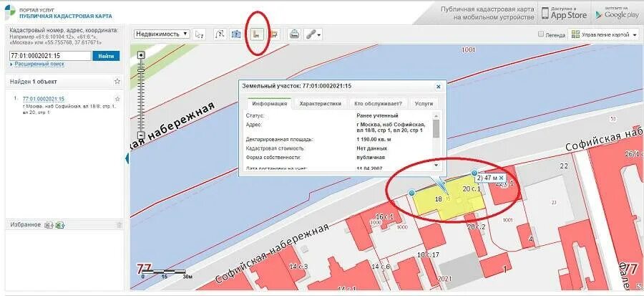Viewport: 644px width, 296px height.
Task: Open the share link tool dropdown
Action: [x=313, y=34]
